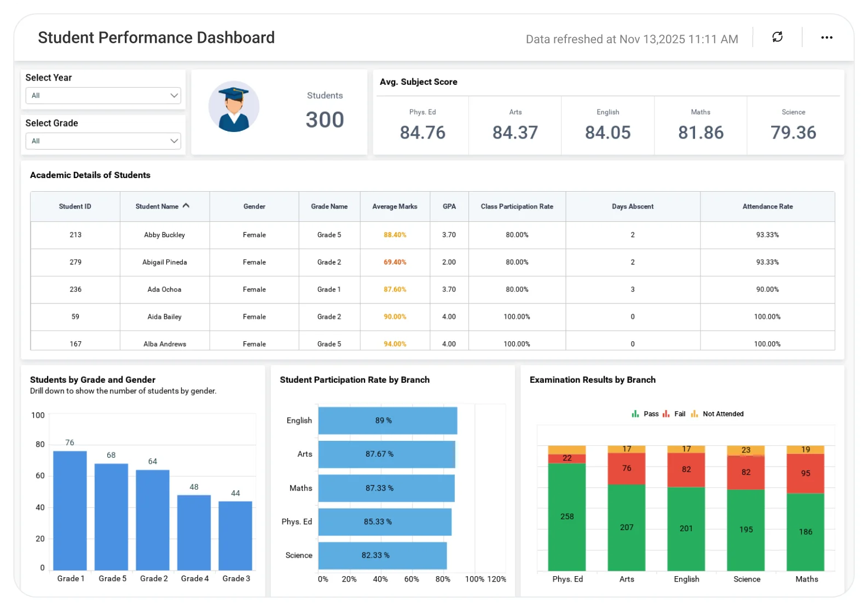
Task: Open the Select Year dropdown
Action: (x=103, y=95)
